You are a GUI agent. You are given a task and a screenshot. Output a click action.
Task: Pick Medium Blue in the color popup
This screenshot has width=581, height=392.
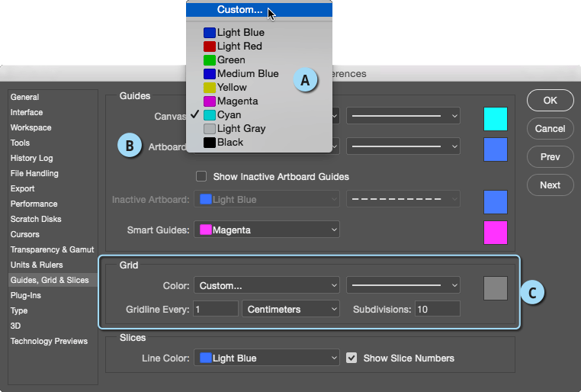click(259, 74)
